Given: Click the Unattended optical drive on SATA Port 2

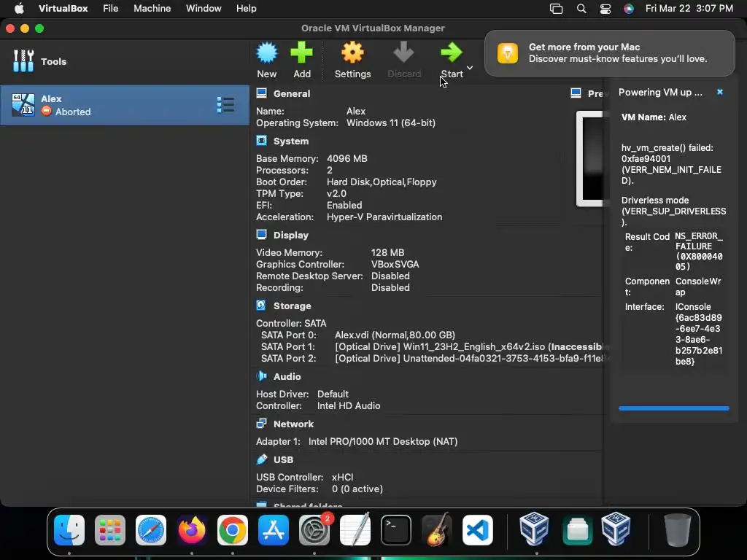Looking at the screenshot, I should coord(469,358).
